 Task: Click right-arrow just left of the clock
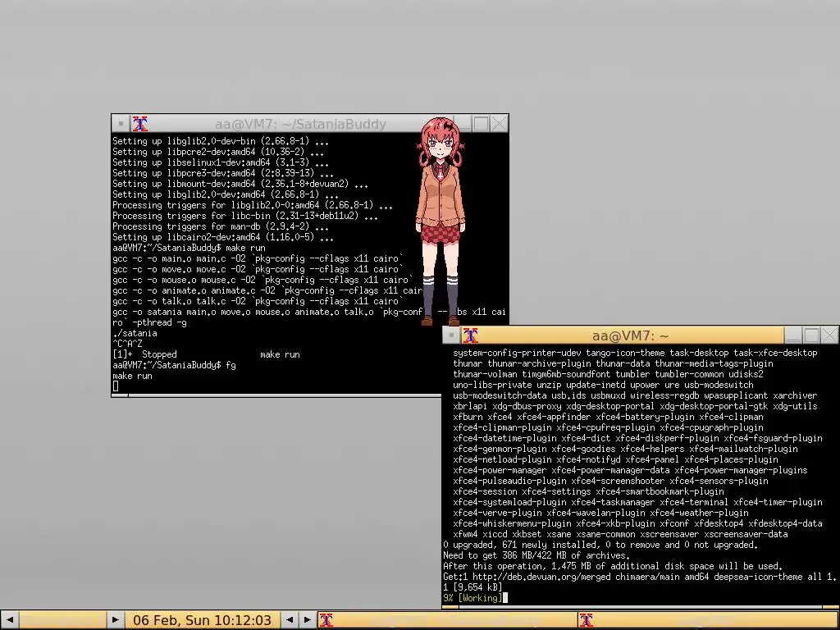(x=115, y=620)
